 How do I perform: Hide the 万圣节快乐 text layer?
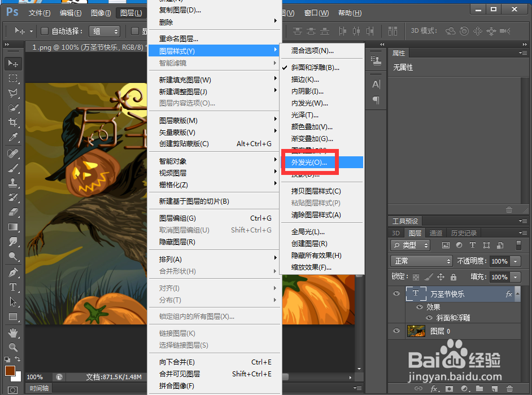pyautogui.click(x=396, y=293)
